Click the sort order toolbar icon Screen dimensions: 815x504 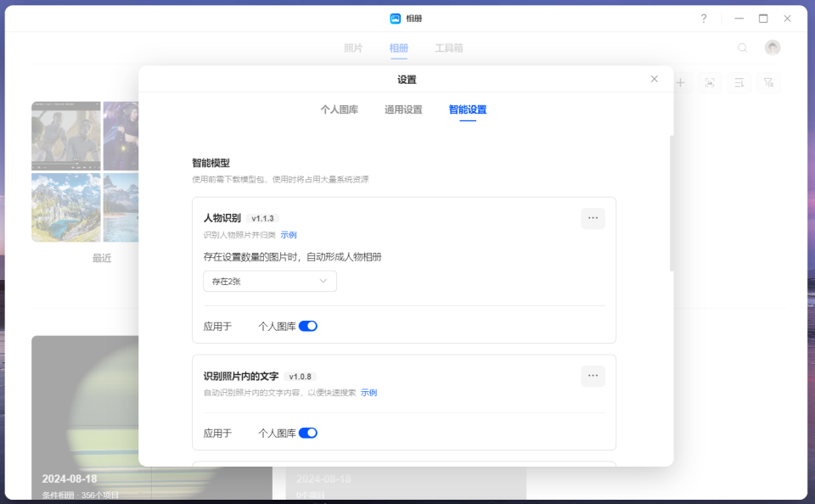point(739,82)
